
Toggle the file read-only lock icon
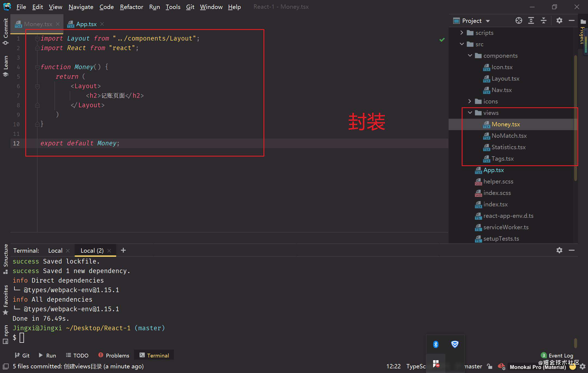coord(490,366)
